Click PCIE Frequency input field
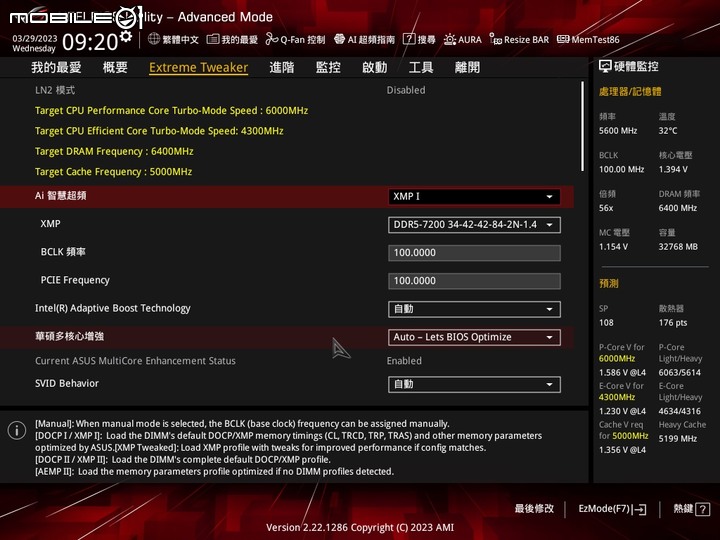The image size is (720, 540). click(x=474, y=281)
